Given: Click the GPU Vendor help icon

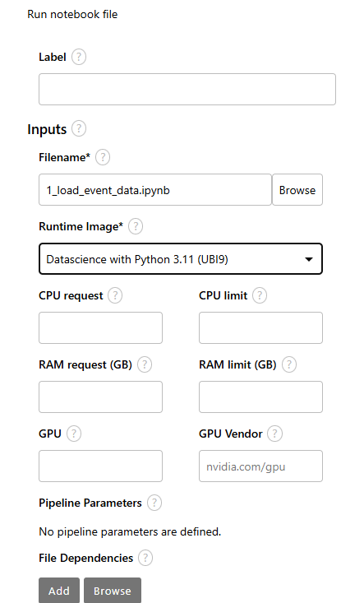Looking at the screenshot, I should pyautogui.click(x=274, y=434).
